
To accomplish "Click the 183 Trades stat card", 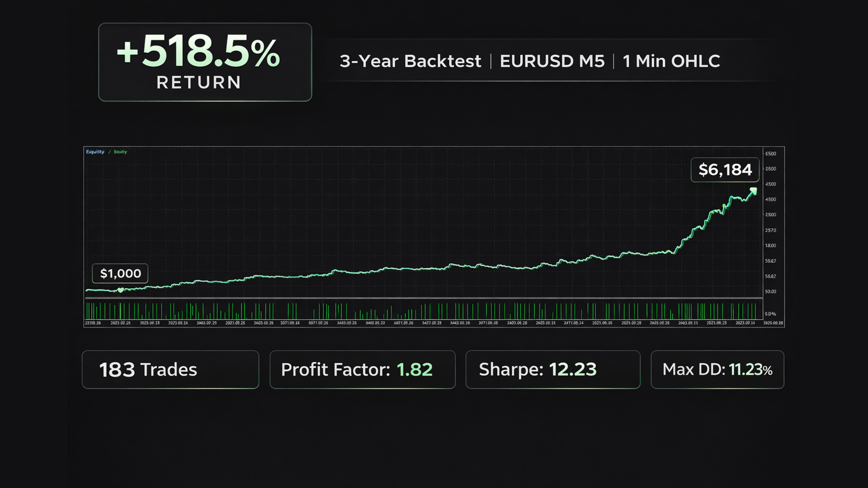I will coord(170,370).
